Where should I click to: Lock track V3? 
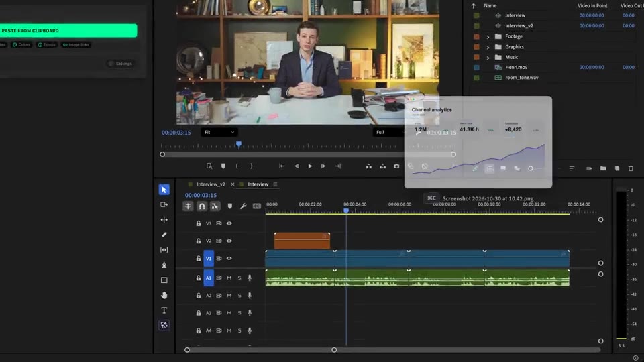click(199, 223)
